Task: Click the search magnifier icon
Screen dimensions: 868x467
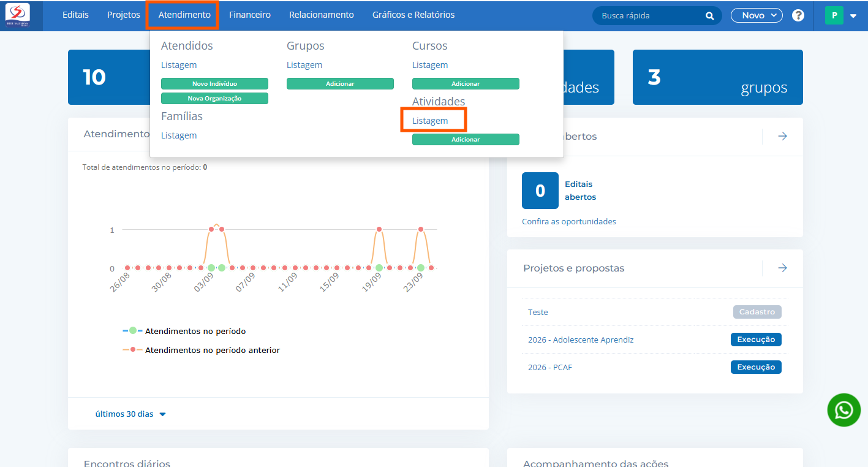Action: click(x=710, y=16)
